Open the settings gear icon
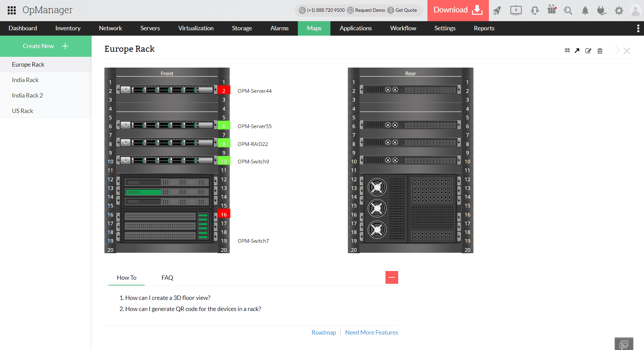This screenshot has height=350, width=644. coord(619,10)
